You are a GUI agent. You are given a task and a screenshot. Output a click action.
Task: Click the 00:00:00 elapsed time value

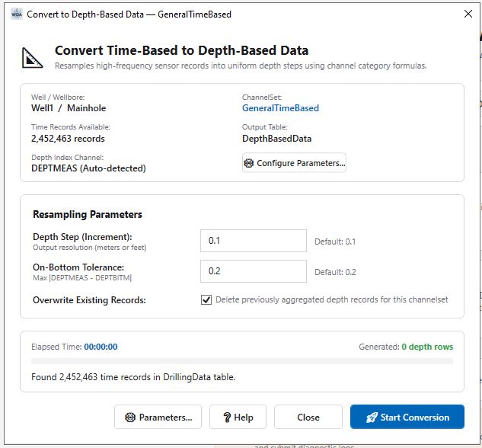tap(101, 347)
